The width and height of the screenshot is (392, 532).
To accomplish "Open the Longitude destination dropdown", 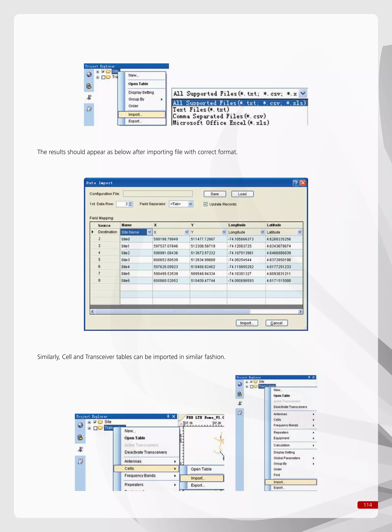I will (x=262, y=232).
